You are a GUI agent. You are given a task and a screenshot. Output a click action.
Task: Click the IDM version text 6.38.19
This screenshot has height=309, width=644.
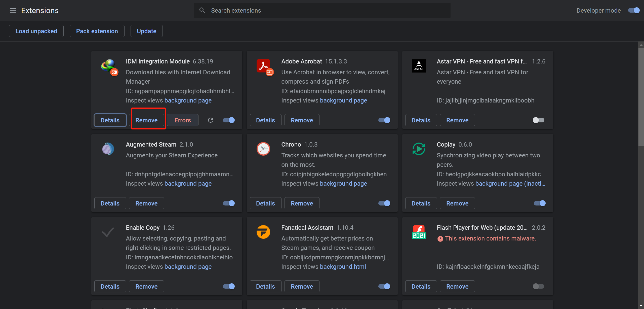coord(203,61)
